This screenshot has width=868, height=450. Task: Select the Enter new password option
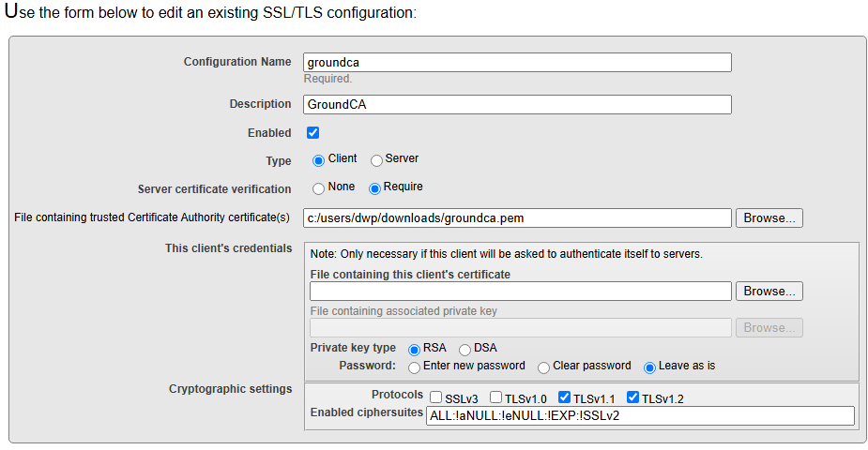coord(414,367)
